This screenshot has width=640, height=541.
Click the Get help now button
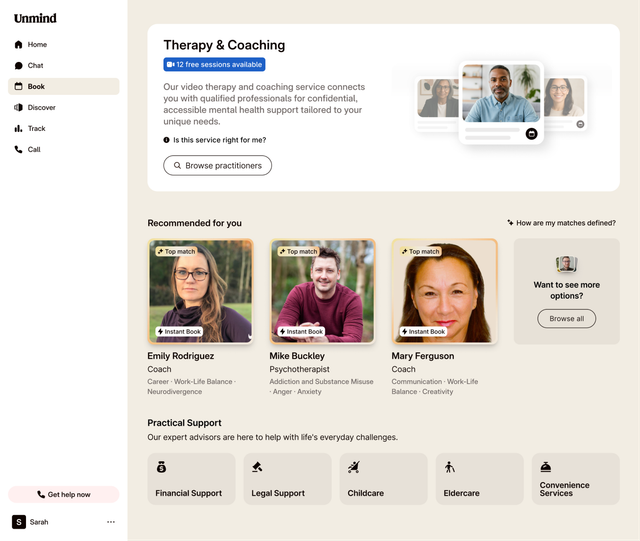click(63, 494)
